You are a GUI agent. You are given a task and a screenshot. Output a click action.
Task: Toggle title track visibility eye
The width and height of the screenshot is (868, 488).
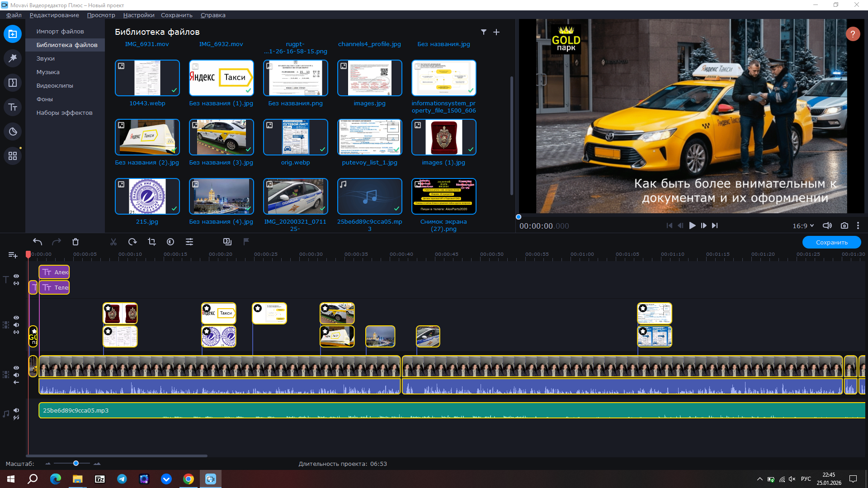click(x=16, y=276)
